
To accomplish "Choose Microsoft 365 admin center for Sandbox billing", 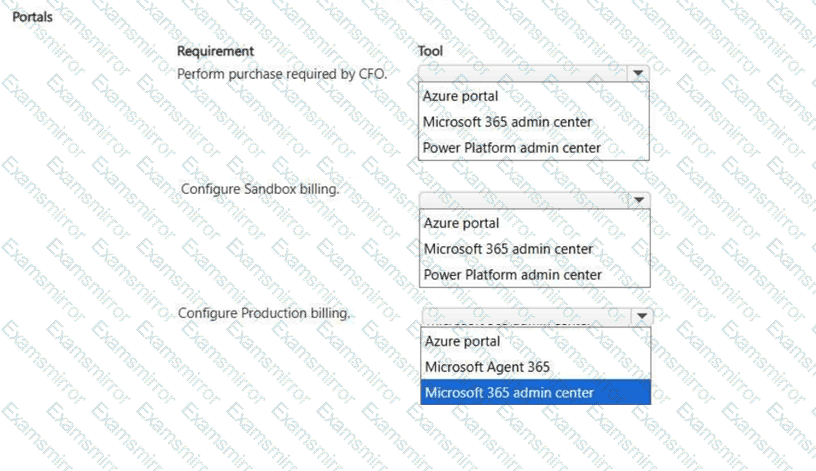I will pyautogui.click(x=534, y=249).
